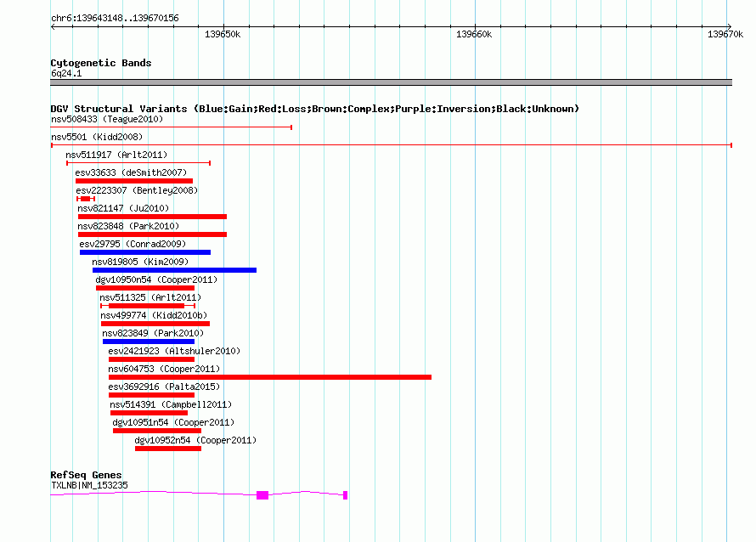
Task: Click the nsv499774 red loss bar
Action: coord(155,324)
